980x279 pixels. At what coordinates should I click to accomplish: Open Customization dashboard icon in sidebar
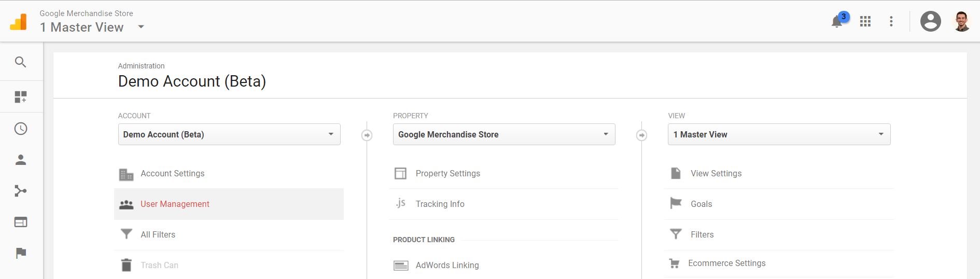click(x=21, y=97)
